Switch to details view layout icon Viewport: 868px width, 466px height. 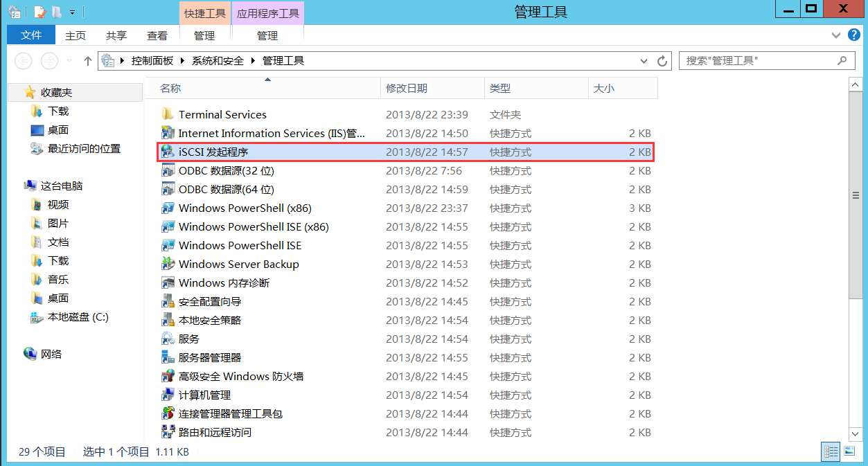tap(831, 451)
